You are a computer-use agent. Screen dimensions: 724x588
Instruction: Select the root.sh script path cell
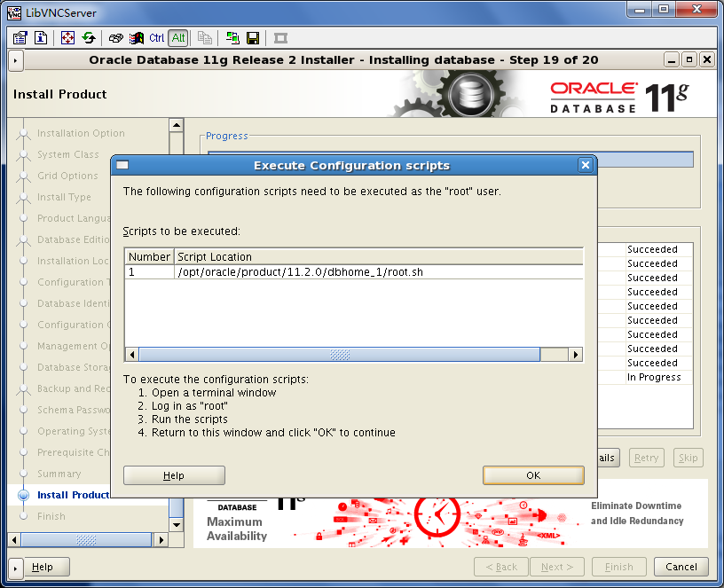coord(378,272)
